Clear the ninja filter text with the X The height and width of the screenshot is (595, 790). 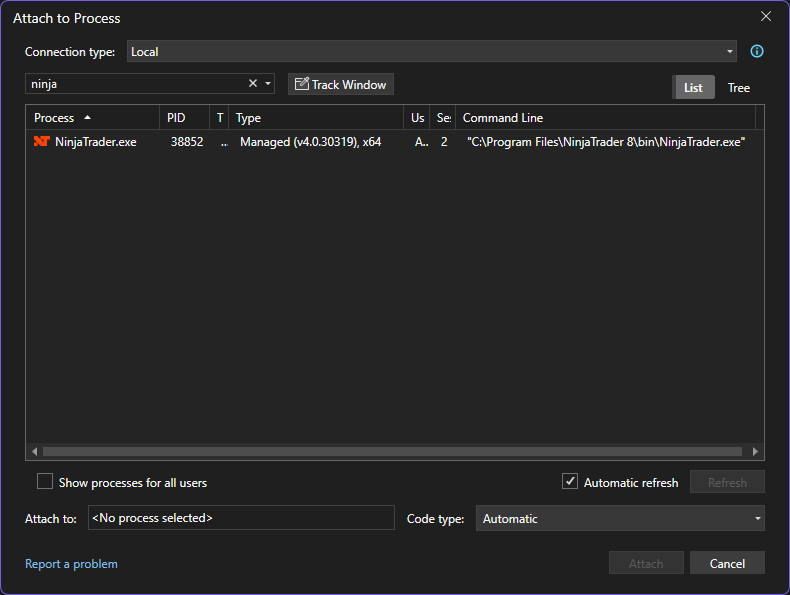(x=253, y=83)
